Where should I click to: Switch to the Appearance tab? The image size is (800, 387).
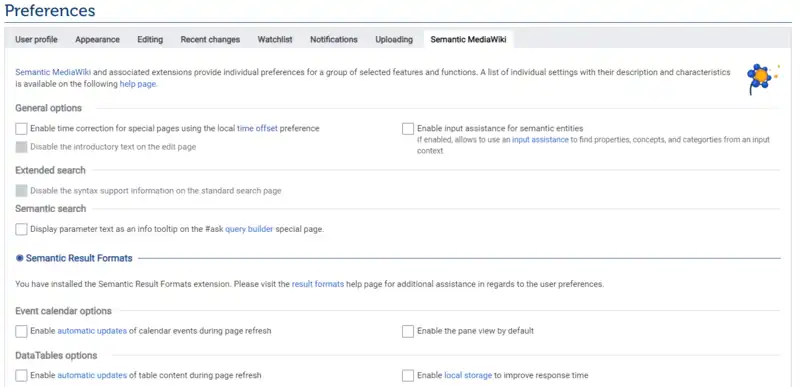tap(97, 39)
